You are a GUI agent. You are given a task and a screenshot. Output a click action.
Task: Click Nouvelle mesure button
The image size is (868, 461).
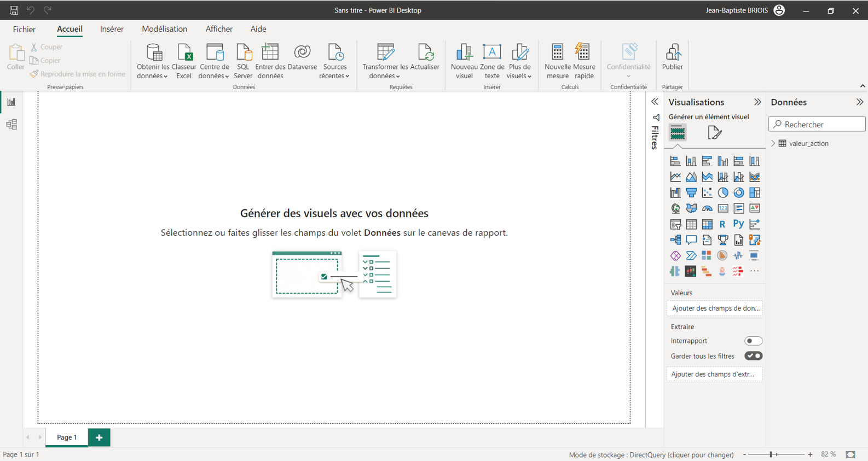click(x=558, y=61)
